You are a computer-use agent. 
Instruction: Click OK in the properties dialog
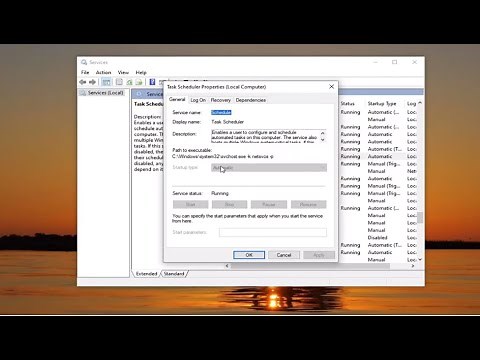249,255
